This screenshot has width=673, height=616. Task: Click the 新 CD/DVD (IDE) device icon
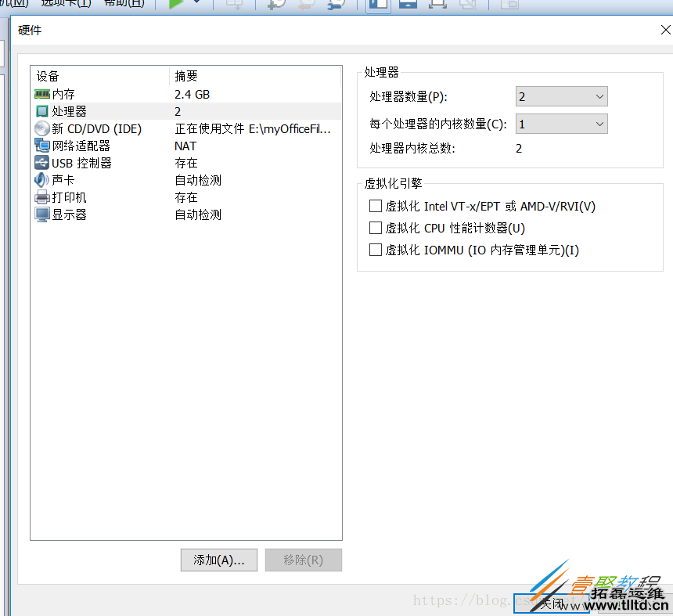[41, 128]
